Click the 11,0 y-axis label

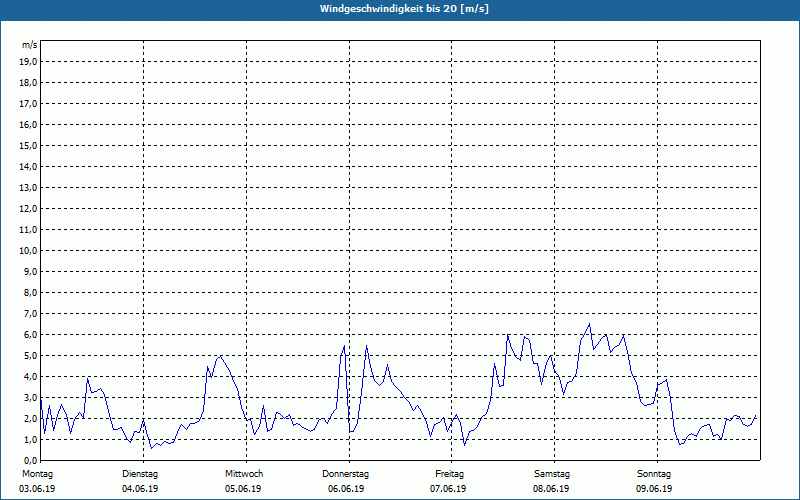point(28,230)
